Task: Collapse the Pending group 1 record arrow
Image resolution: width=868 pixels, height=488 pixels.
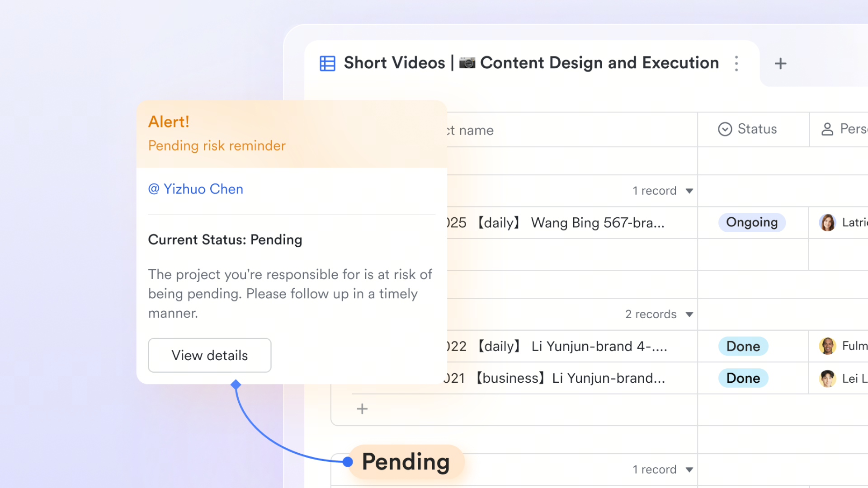Action: [689, 469]
